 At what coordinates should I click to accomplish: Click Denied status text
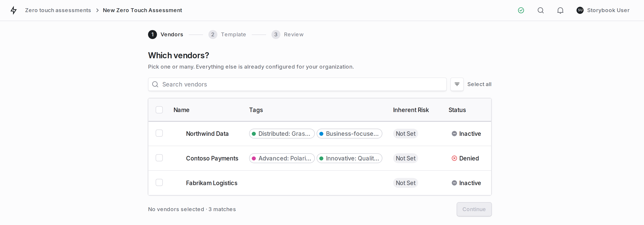[469, 158]
